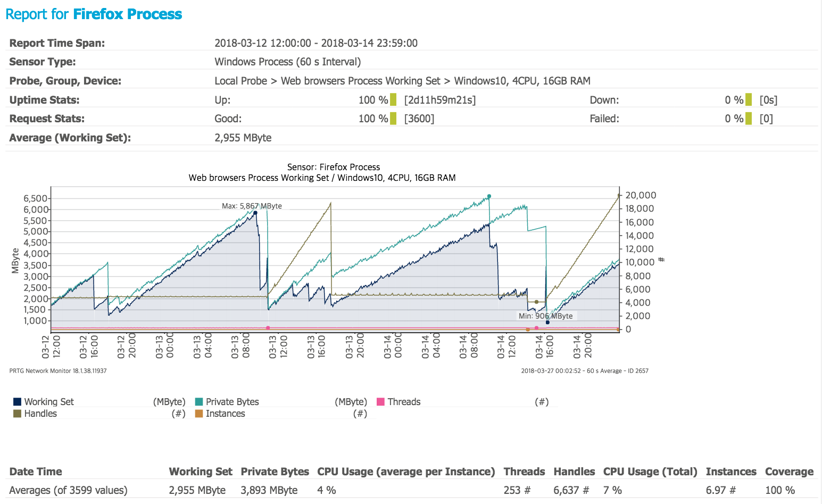Screen dimensions: 822x504
Task: Click the Working Set dark blue legend square
Action: (16, 401)
